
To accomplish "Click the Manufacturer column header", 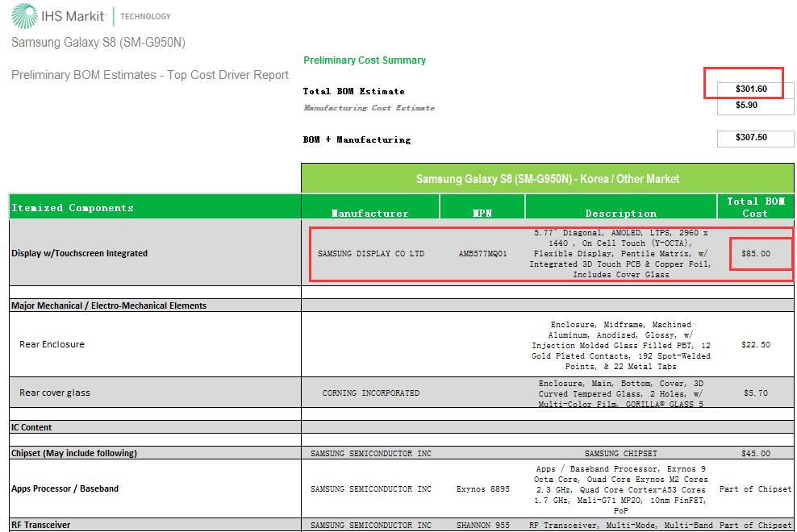I will [369, 214].
